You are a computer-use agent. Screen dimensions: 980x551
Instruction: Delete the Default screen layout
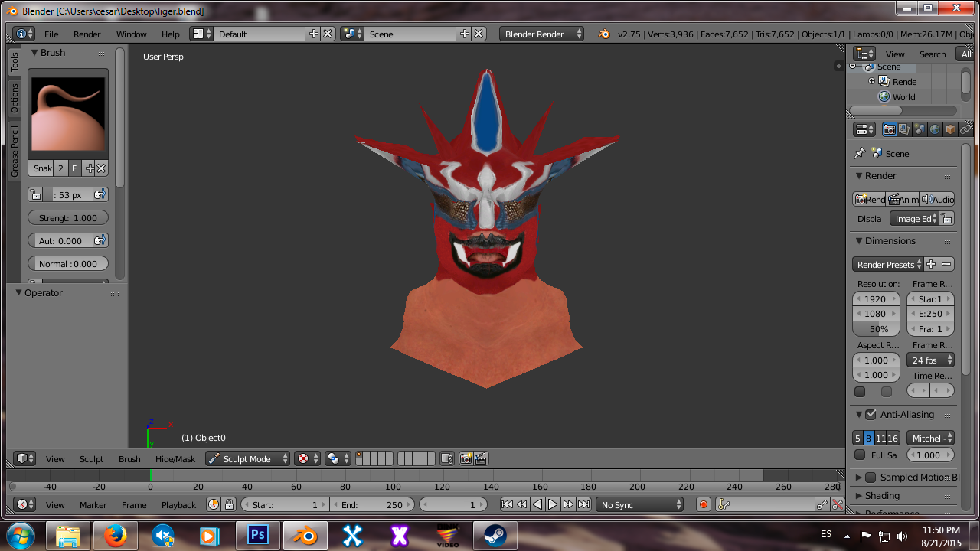[x=328, y=34]
